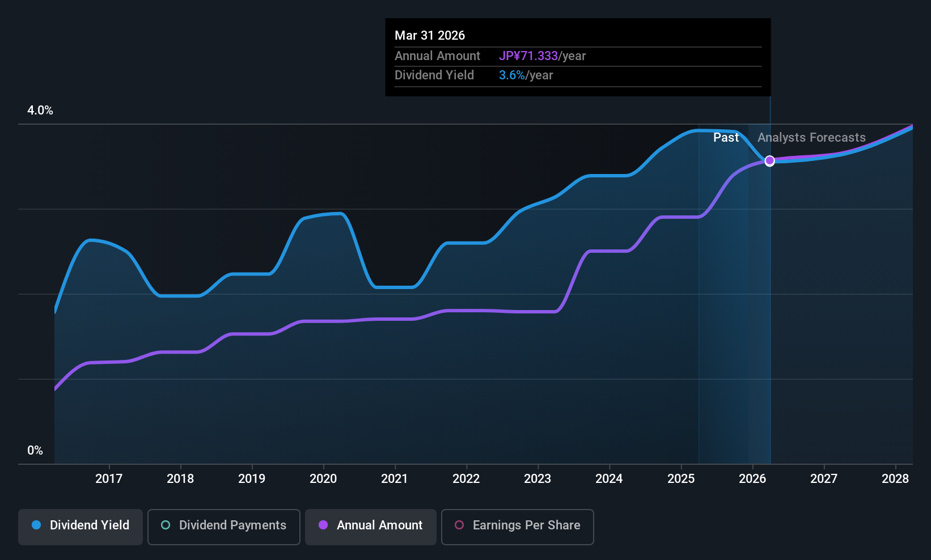Select the 2020 x-axis year label
This screenshot has height=560, width=931.
pyautogui.click(x=323, y=479)
